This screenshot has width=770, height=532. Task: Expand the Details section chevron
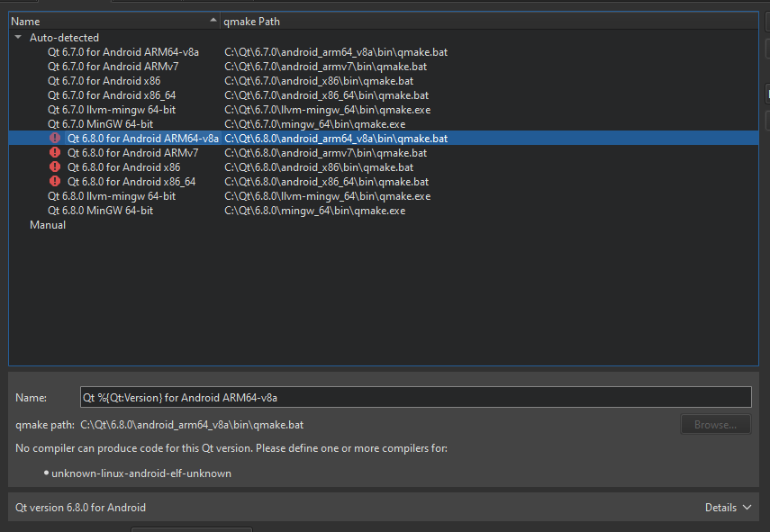747,508
